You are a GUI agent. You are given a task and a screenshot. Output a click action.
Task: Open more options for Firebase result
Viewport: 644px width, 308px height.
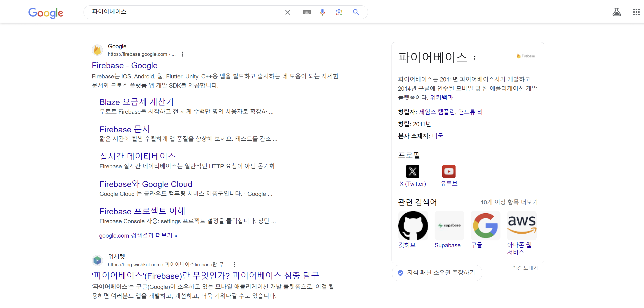(182, 54)
